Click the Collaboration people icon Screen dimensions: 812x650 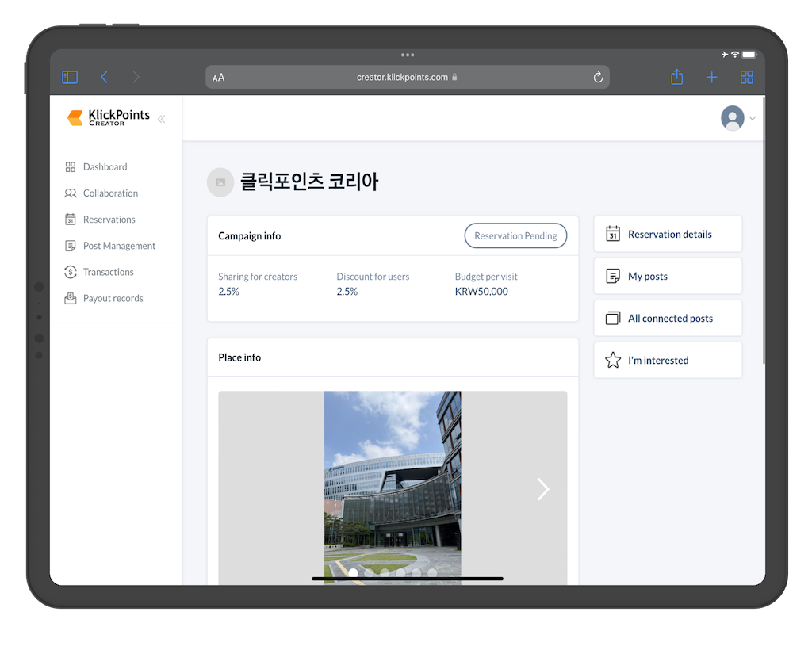[x=71, y=193]
